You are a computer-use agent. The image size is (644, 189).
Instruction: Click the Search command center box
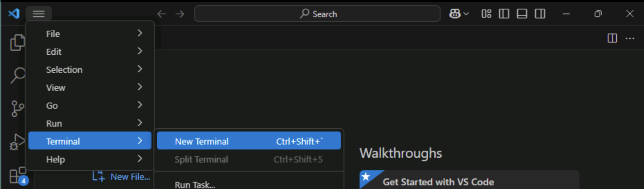(317, 14)
